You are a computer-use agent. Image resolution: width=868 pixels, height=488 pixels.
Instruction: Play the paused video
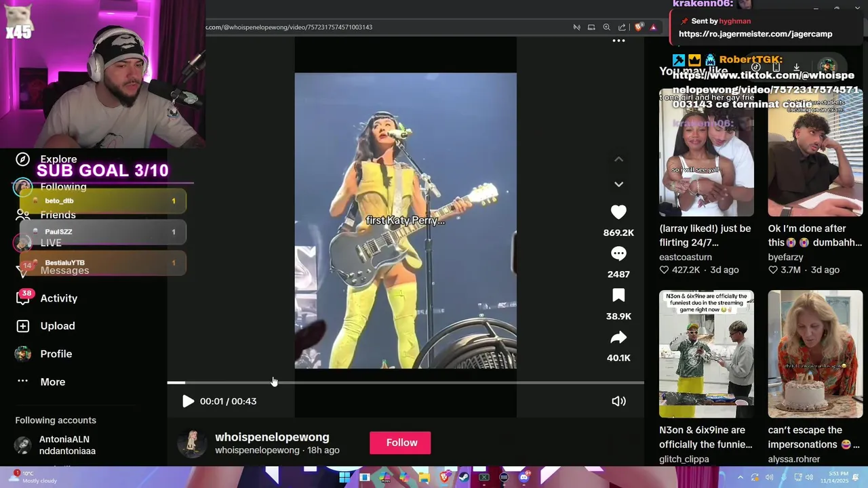tap(188, 401)
